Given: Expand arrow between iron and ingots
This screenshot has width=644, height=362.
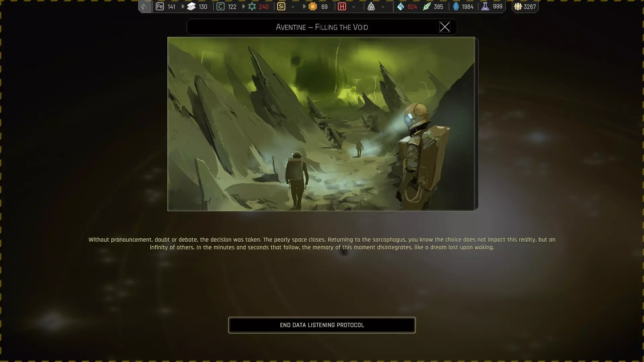Looking at the screenshot, I should coord(183,6).
